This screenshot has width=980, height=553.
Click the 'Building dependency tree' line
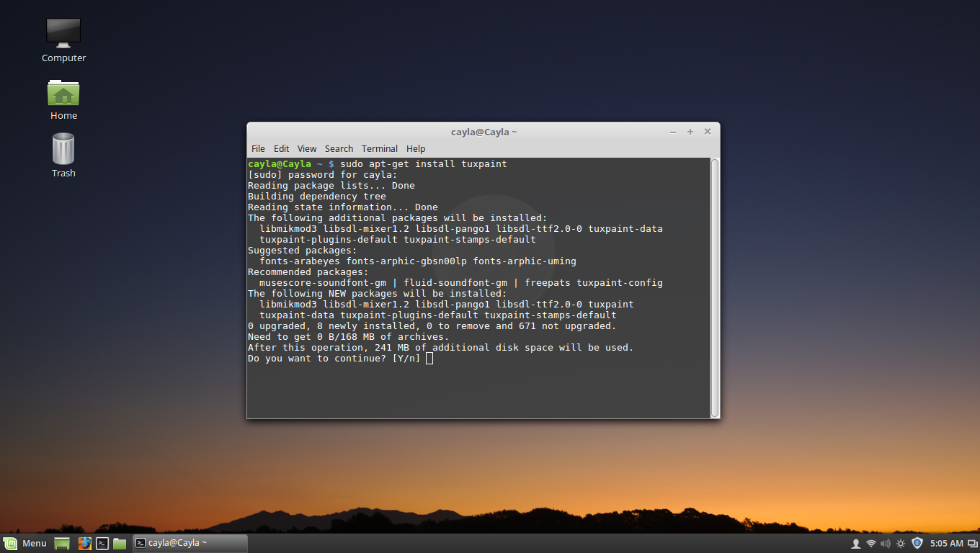tap(317, 196)
